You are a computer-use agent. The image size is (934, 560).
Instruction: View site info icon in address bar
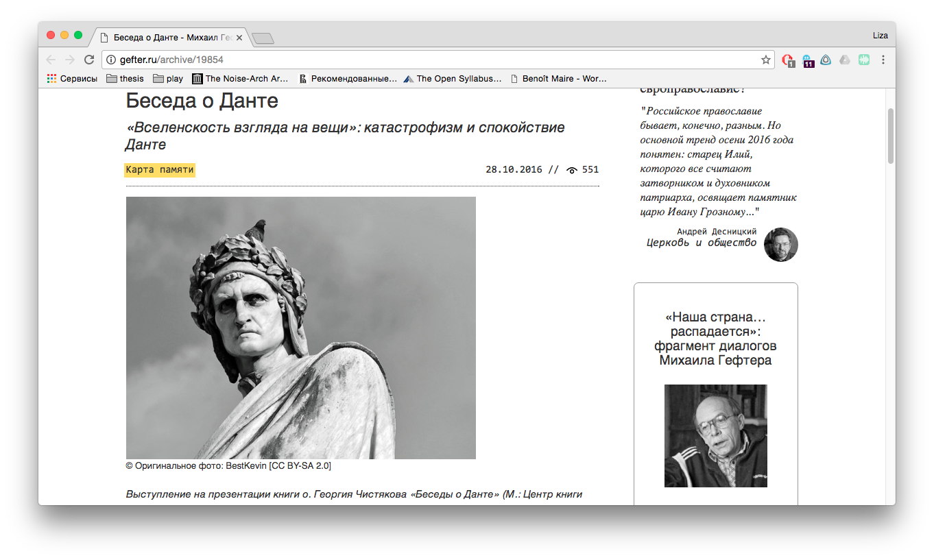(111, 60)
